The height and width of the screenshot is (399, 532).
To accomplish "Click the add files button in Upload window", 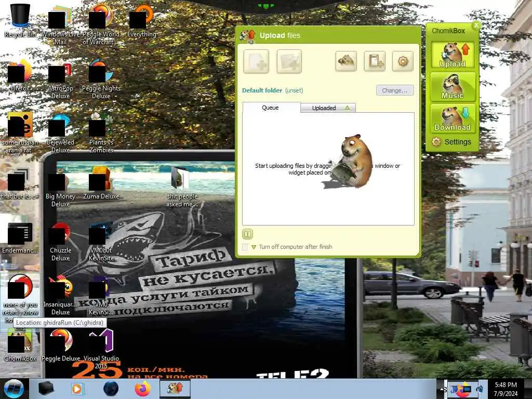I will (x=256, y=61).
